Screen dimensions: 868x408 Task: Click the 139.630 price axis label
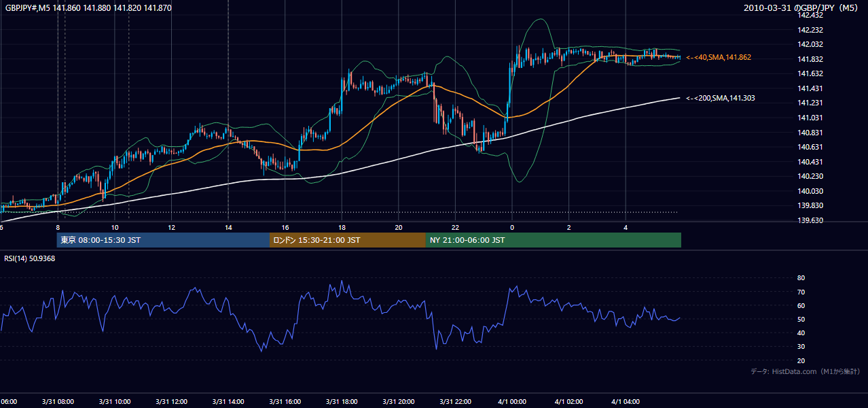tap(811, 220)
